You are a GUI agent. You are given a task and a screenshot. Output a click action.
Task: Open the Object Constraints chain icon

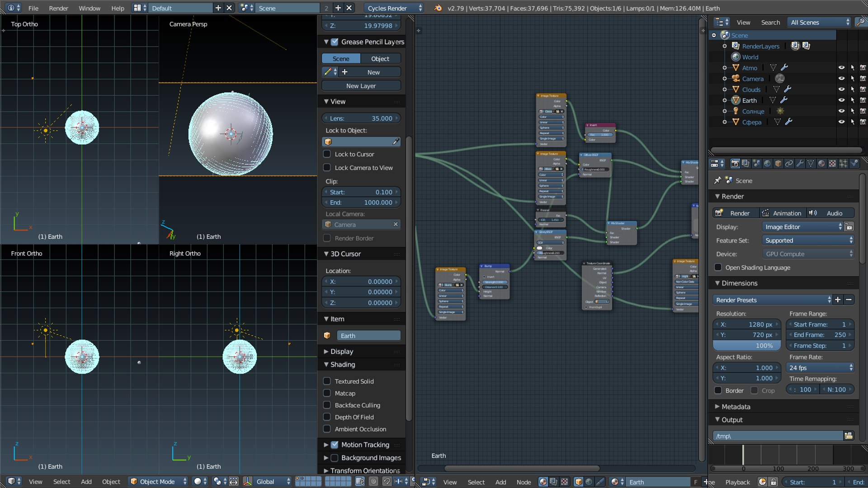pos(789,164)
